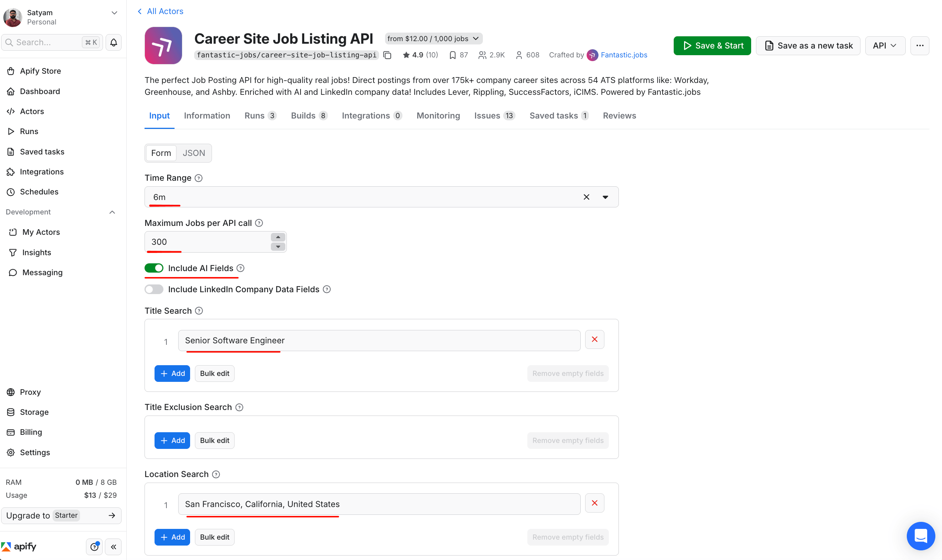This screenshot has height=560, width=942.
Task: Expand the Satyam Personal account menu
Action: [x=114, y=13]
